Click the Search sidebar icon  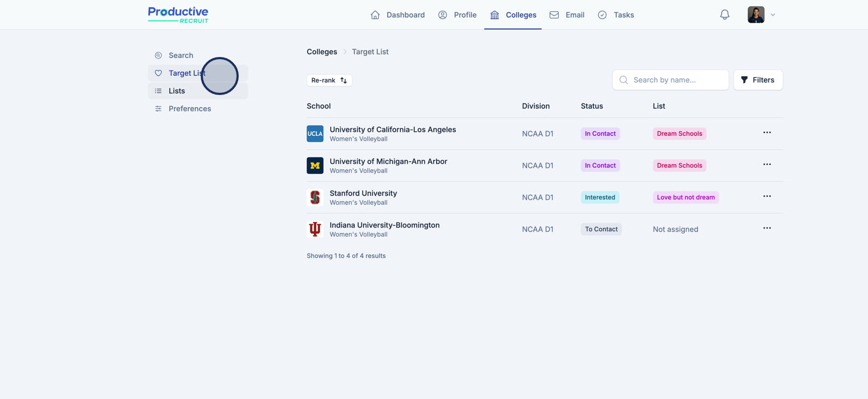[x=158, y=55]
